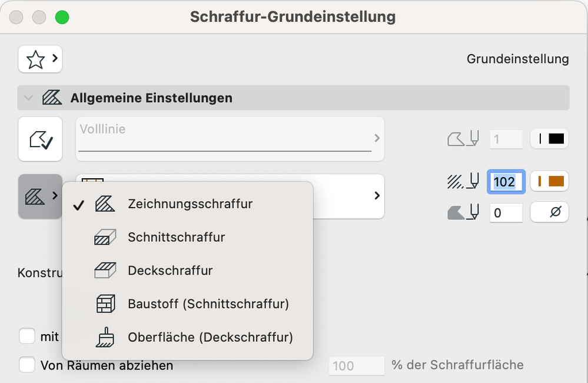Screen dimensions: 588x383
Task: Expand the fill pattern selector arrow
Action: coord(377,196)
